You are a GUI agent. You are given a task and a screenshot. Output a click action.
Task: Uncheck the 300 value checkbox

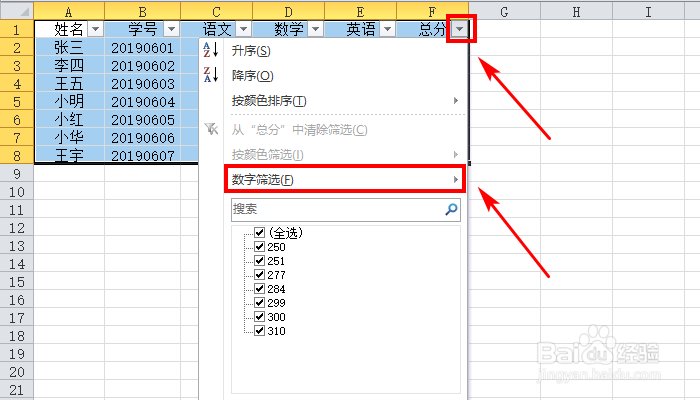(259, 317)
